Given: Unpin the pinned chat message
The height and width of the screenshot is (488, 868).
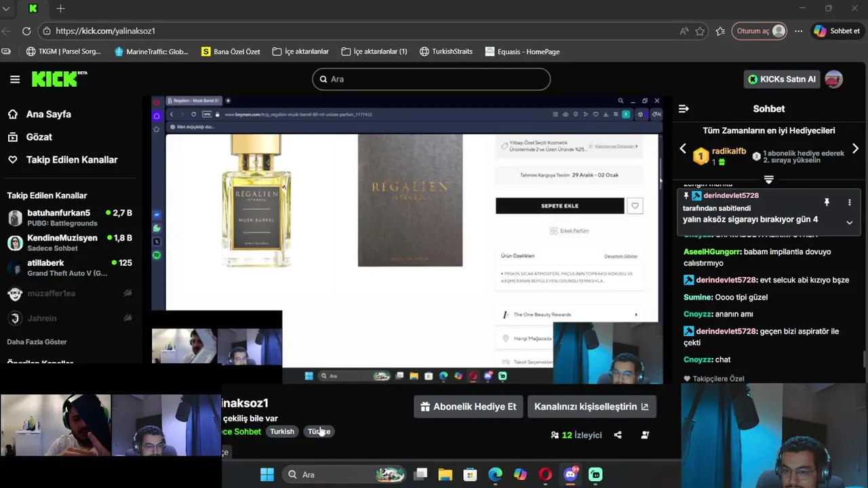Looking at the screenshot, I should click(827, 202).
